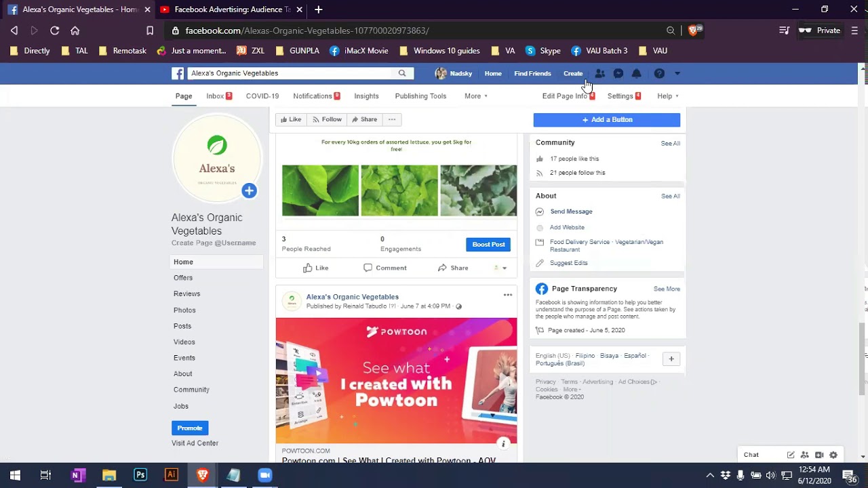This screenshot has width=868, height=488.
Task: Open the Insights tab
Action: point(366,96)
